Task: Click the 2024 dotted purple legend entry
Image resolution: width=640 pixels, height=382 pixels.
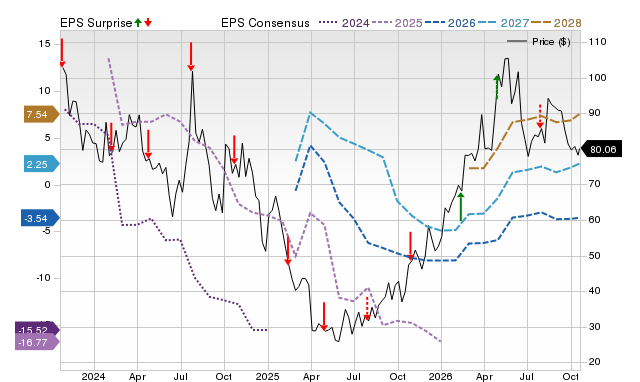Action: 344,23
